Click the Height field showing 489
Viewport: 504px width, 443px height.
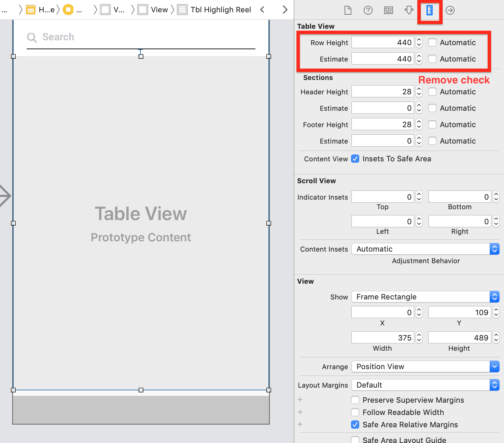pos(460,338)
